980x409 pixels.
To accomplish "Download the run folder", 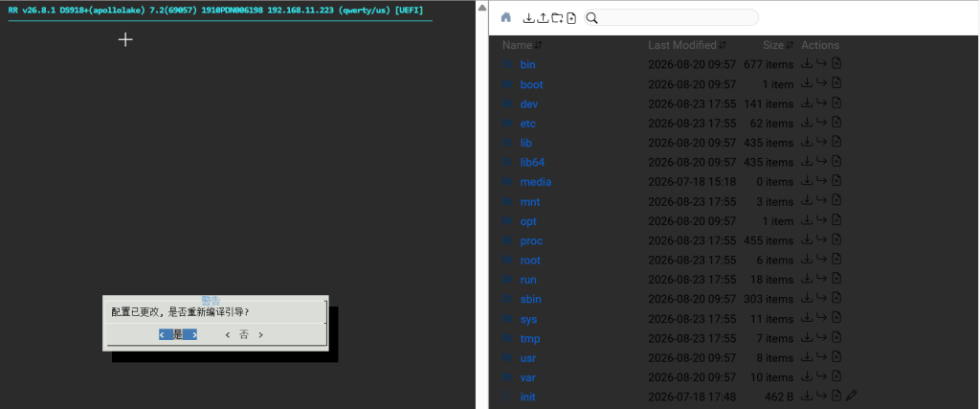I will (807, 279).
